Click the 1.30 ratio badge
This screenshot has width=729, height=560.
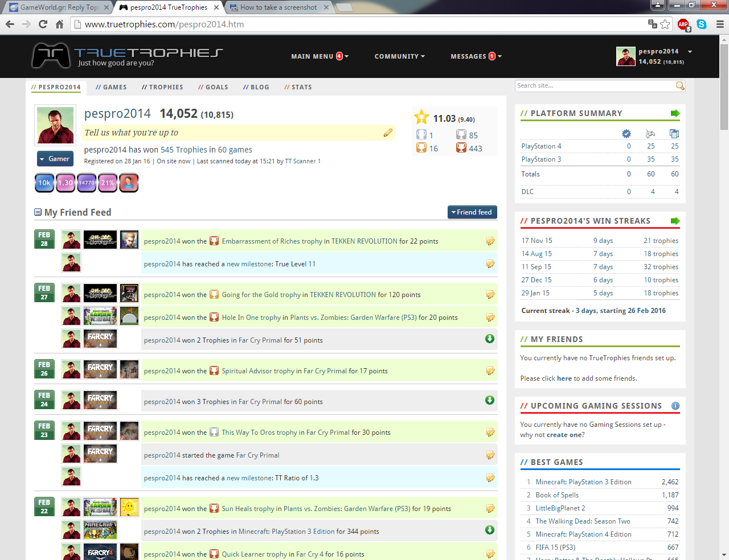pyautogui.click(x=65, y=183)
